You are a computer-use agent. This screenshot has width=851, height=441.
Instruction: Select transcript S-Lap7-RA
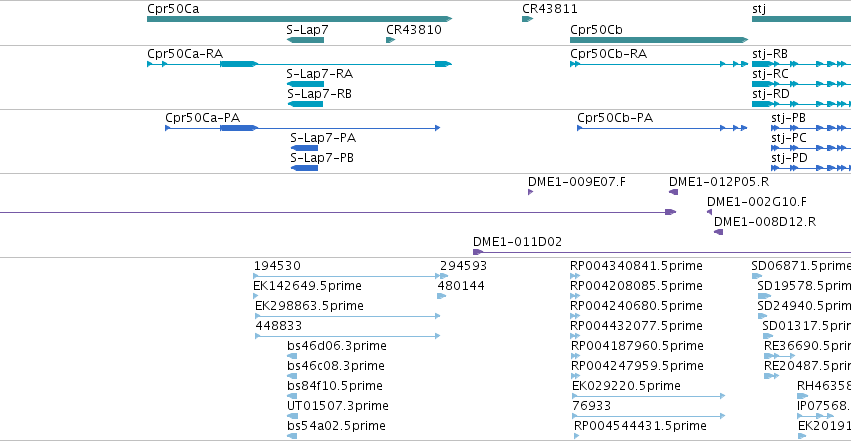[305, 84]
